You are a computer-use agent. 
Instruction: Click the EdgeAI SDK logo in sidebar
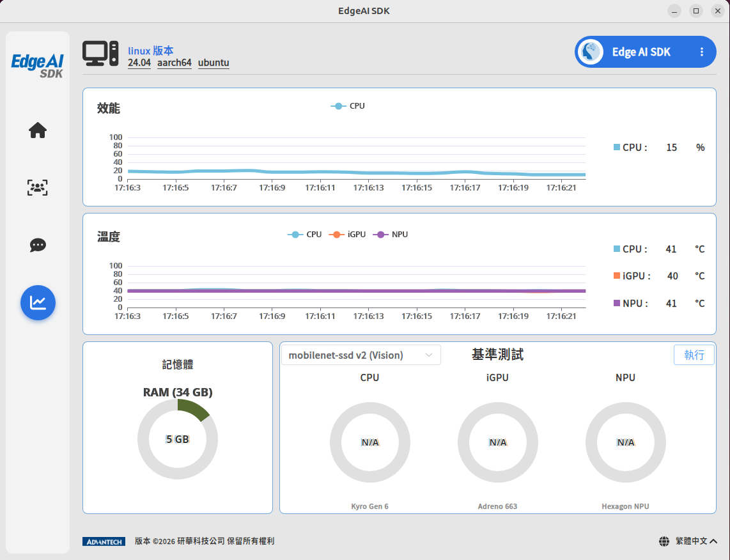pos(37,66)
